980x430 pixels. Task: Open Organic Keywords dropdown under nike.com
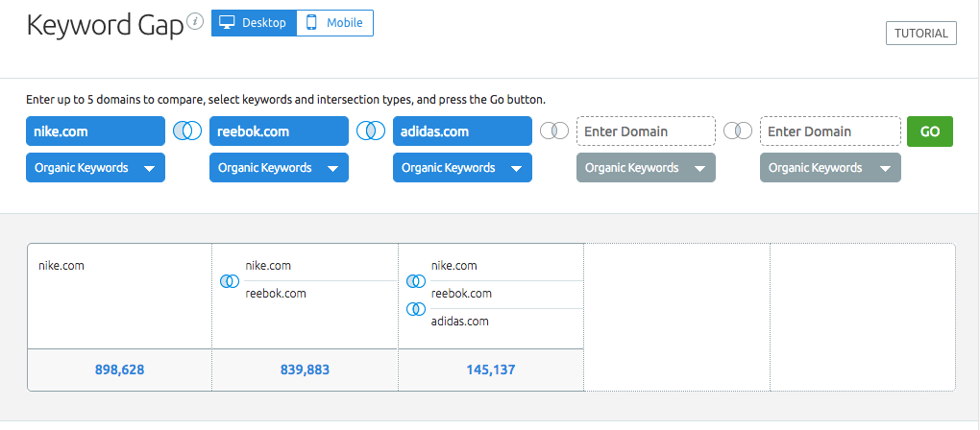pyautogui.click(x=96, y=167)
